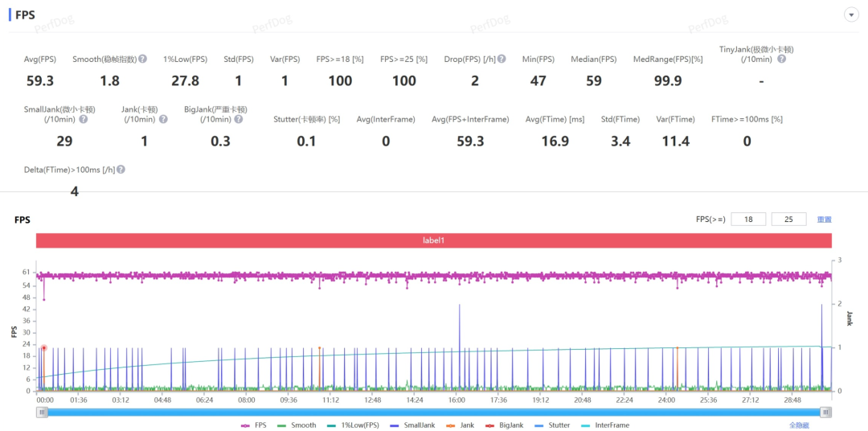Click the FPS threshold field showing 18
The height and width of the screenshot is (431, 868).
(x=748, y=220)
